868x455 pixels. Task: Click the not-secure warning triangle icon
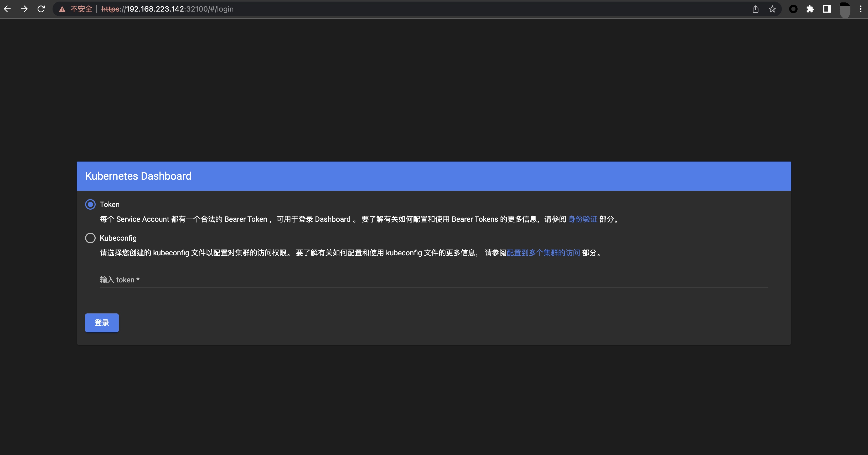62,9
